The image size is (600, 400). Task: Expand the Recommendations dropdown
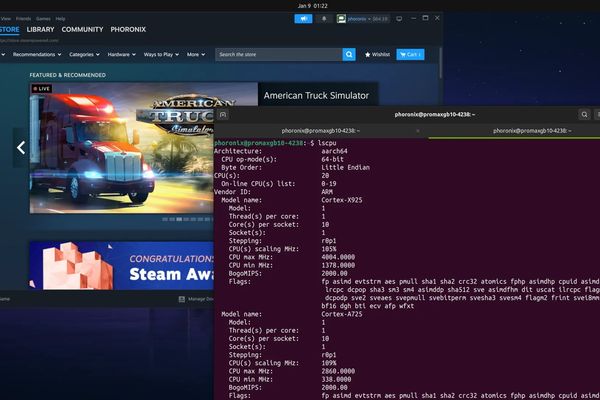coord(37,54)
